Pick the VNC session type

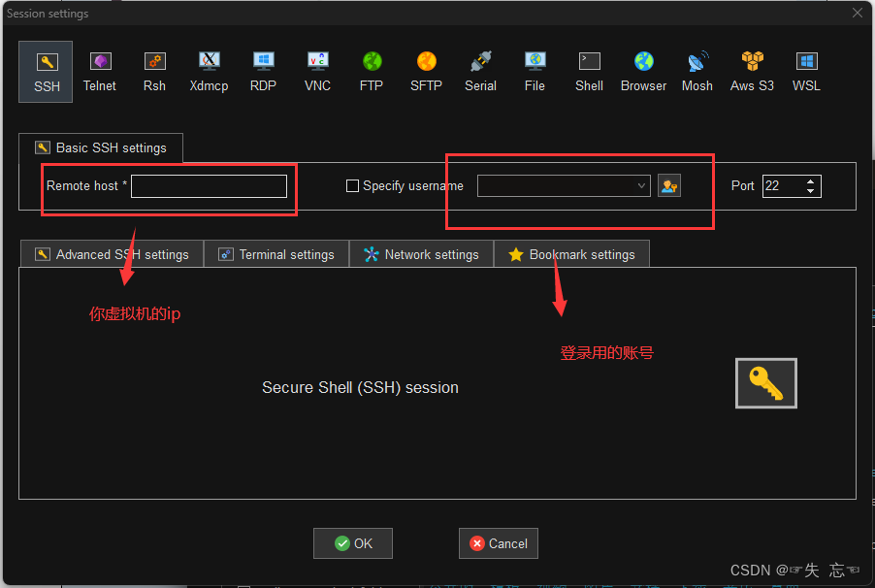pyautogui.click(x=317, y=71)
